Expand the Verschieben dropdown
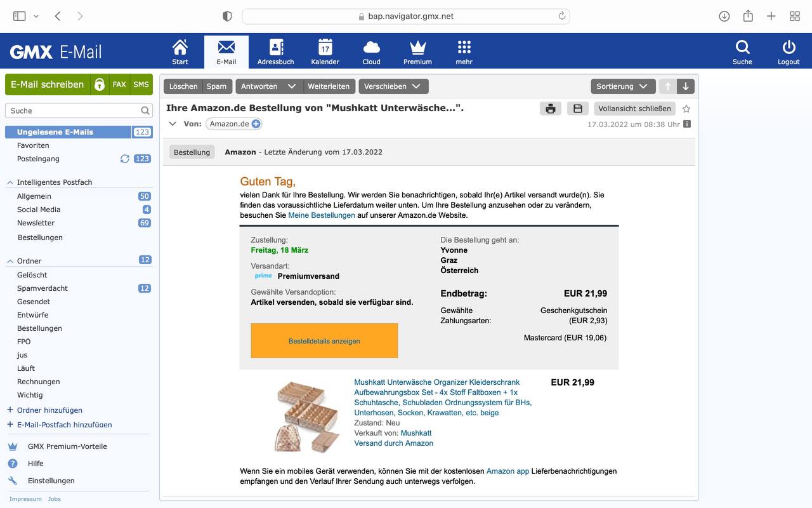Viewport: 812px width, 508px height. tap(416, 86)
